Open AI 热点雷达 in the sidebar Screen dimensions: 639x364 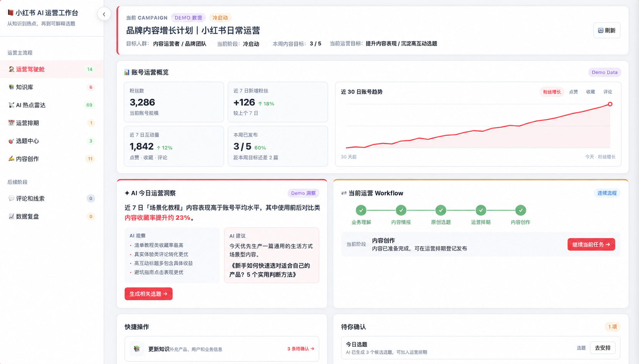(x=52, y=105)
